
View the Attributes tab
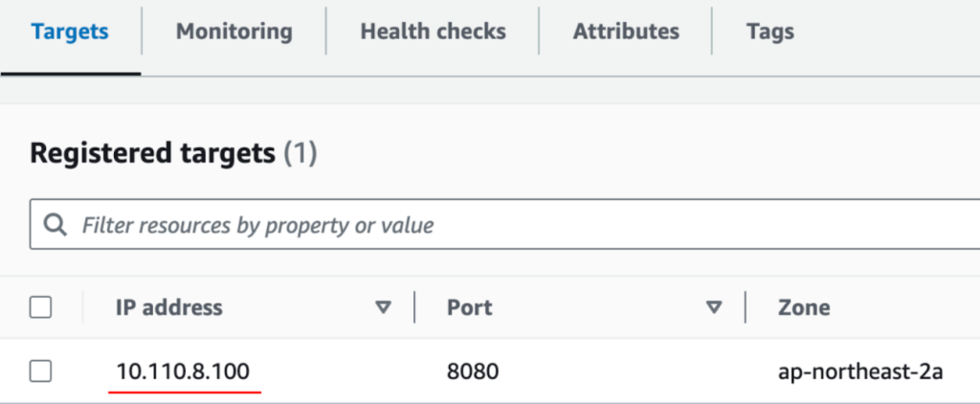pyautogui.click(x=626, y=32)
